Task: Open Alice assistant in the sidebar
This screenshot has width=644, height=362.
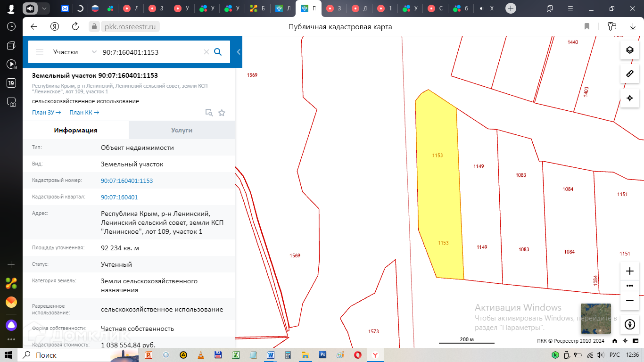Action: (x=11, y=324)
